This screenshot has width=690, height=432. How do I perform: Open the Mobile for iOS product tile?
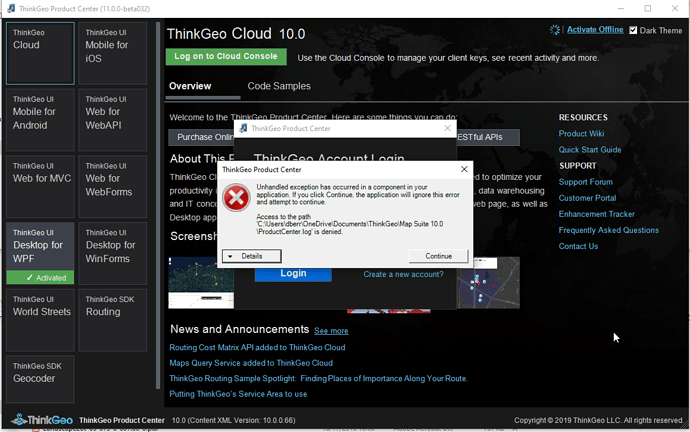113,53
